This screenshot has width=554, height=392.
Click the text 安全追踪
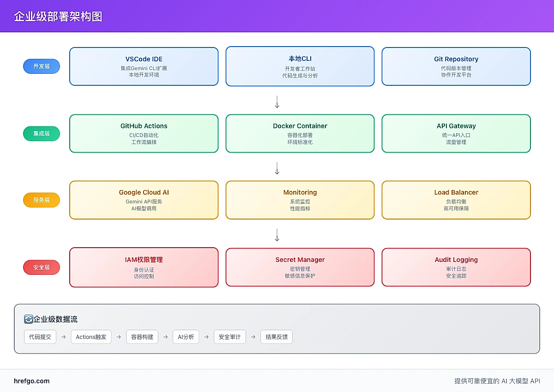456,276
